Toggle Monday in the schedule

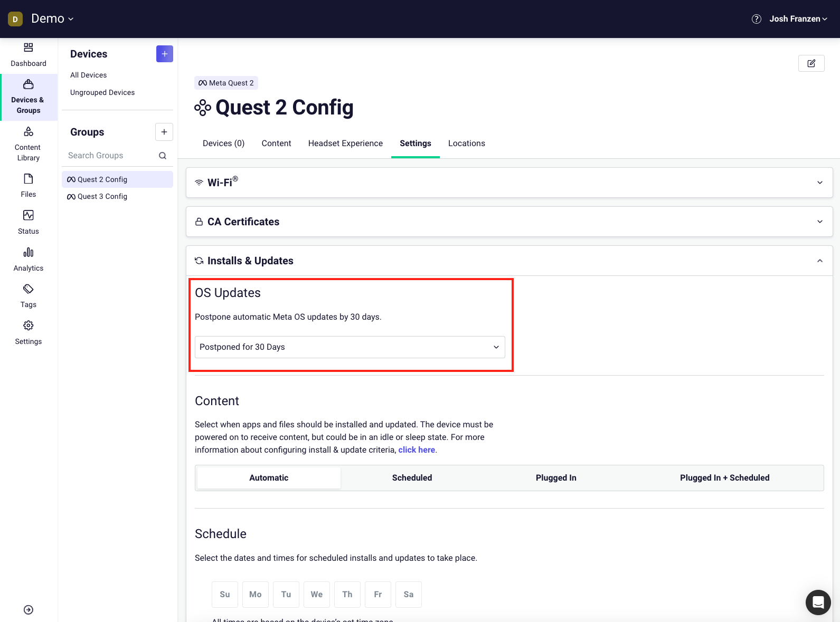tap(256, 595)
